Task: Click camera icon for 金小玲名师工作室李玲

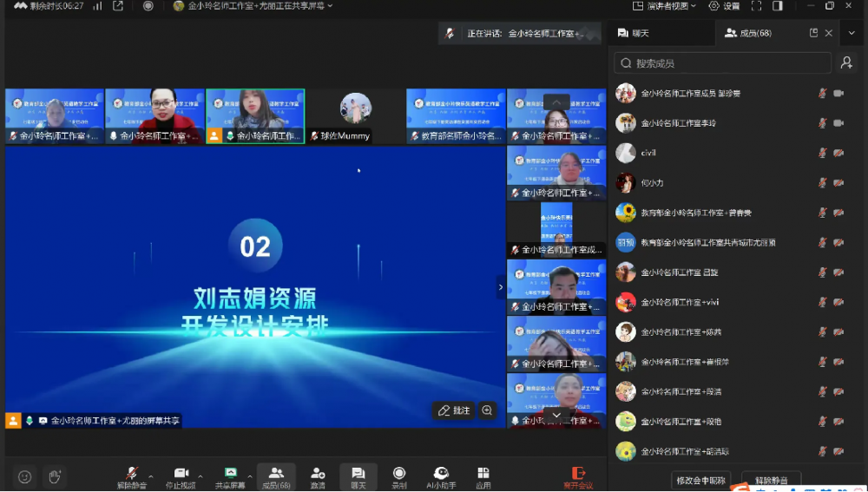Action: coord(839,123)
